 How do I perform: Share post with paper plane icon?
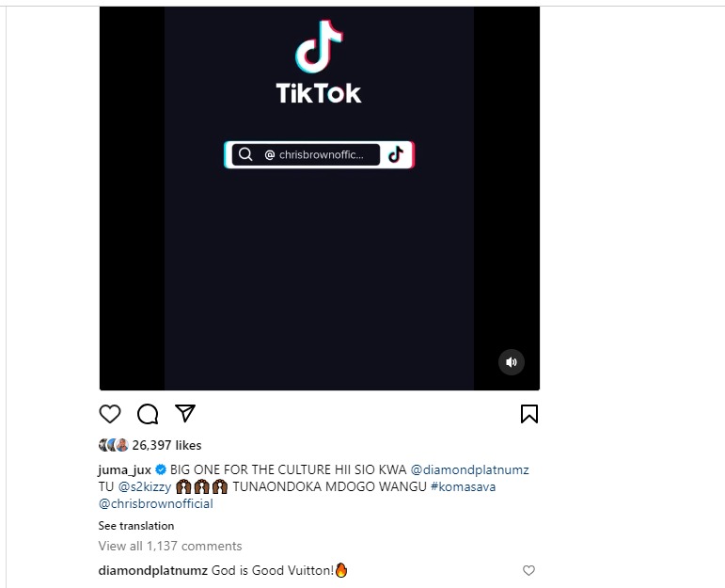pos(185,413)
